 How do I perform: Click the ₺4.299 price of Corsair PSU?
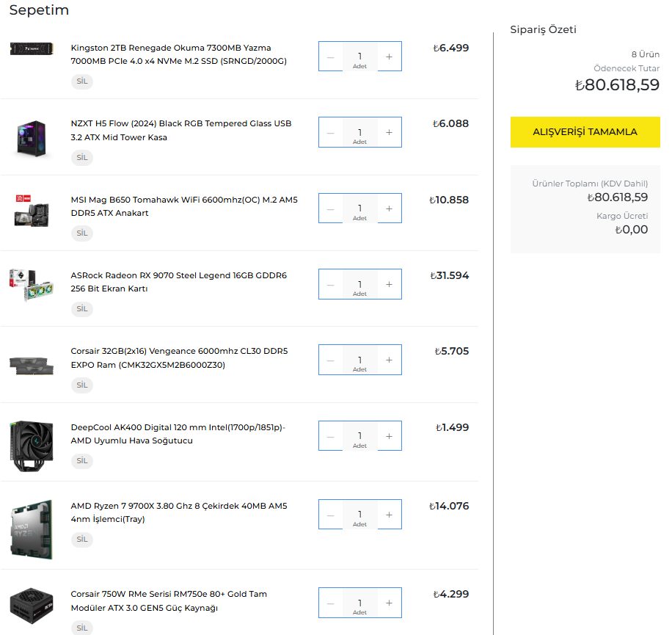(451, 595)
